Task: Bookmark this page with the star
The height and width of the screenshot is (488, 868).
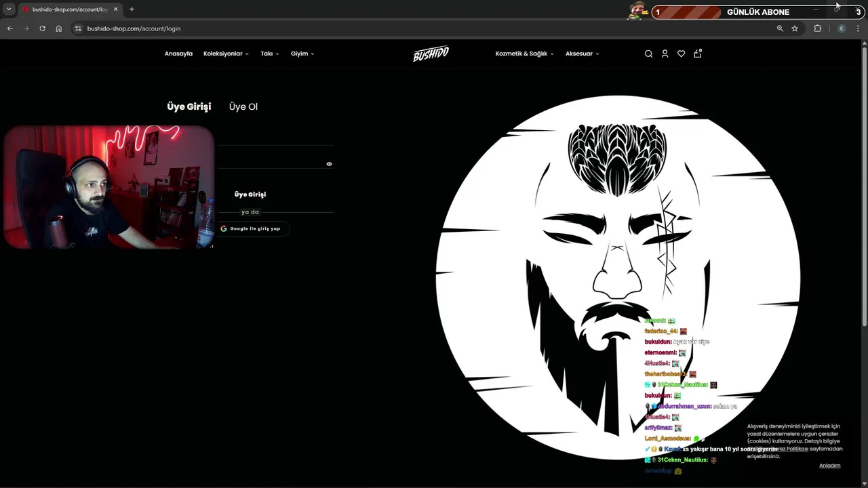Action: tap(795, 28)
